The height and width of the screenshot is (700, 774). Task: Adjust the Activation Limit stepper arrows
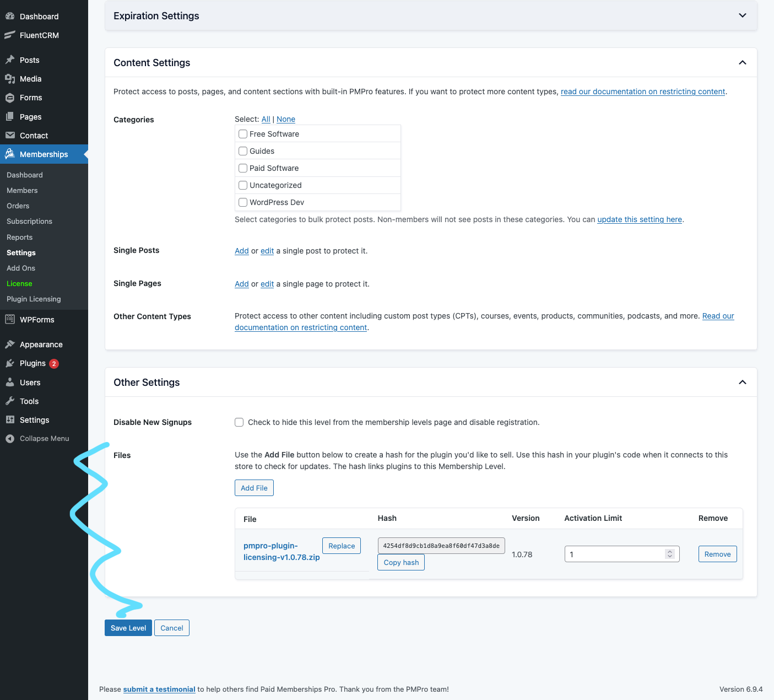coord(670,554)
